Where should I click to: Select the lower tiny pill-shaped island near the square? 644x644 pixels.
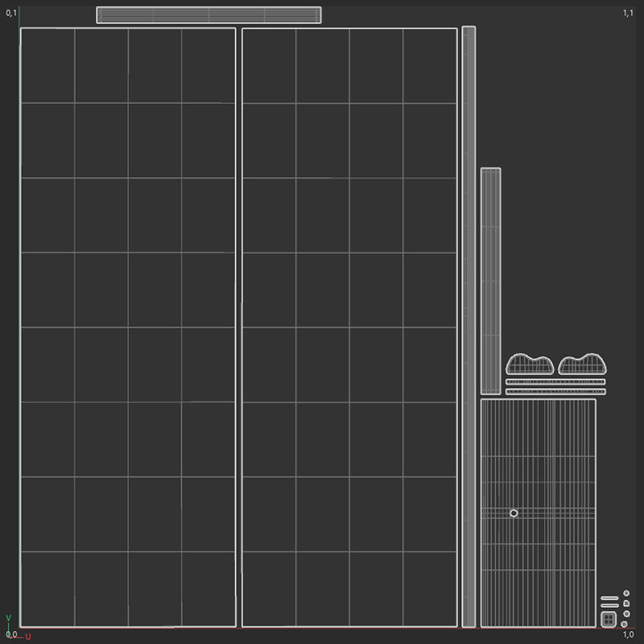click(x=609, y=606)
